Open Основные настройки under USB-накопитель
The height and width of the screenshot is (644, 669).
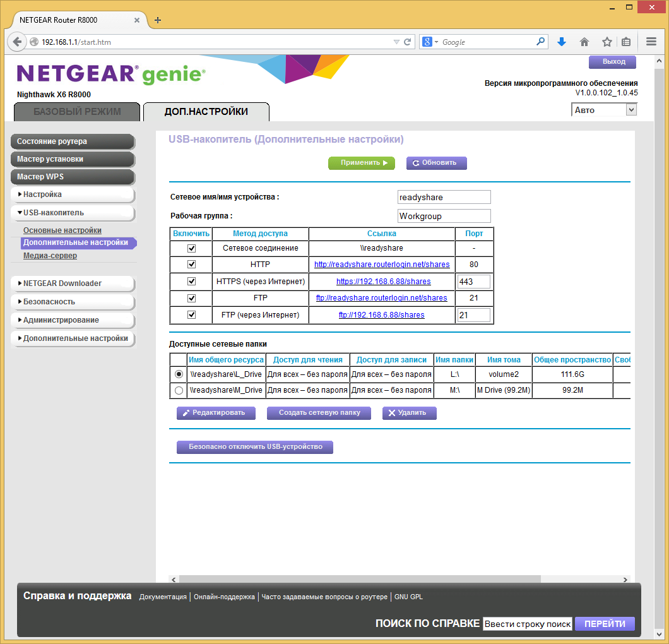[x=62, y=230]
